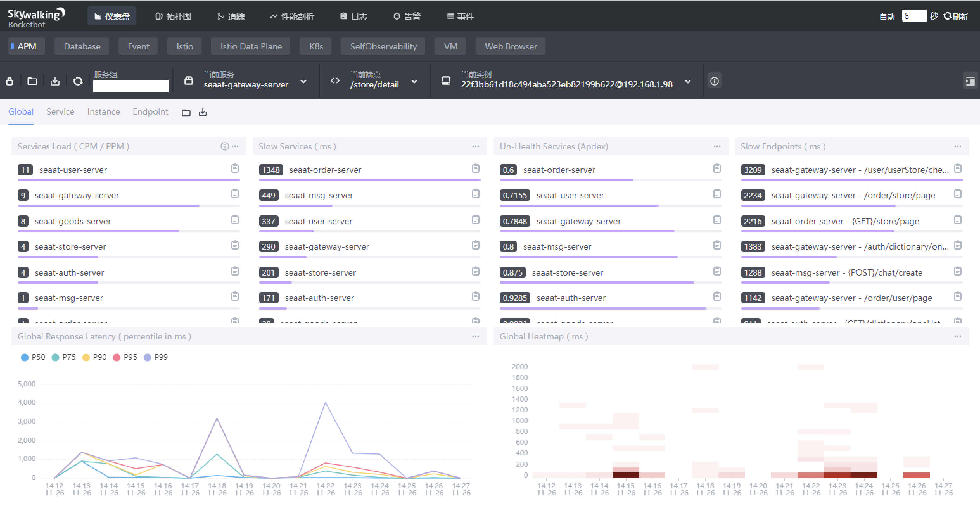Open more options for Slow Endpoints panel

point(958,146)
